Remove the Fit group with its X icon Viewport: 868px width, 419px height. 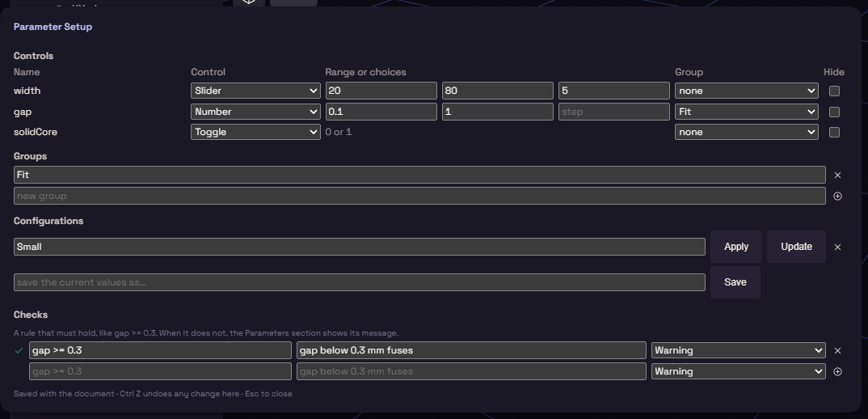click(837, 176)
